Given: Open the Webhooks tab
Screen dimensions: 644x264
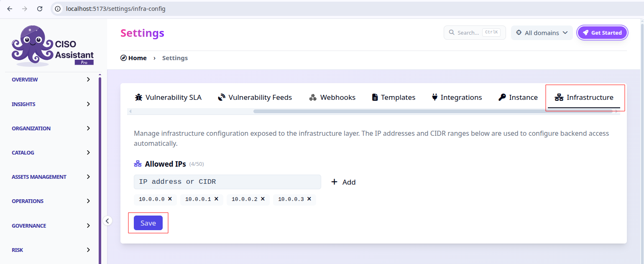Looking at the screenshot, I should [x=332, y=97].
